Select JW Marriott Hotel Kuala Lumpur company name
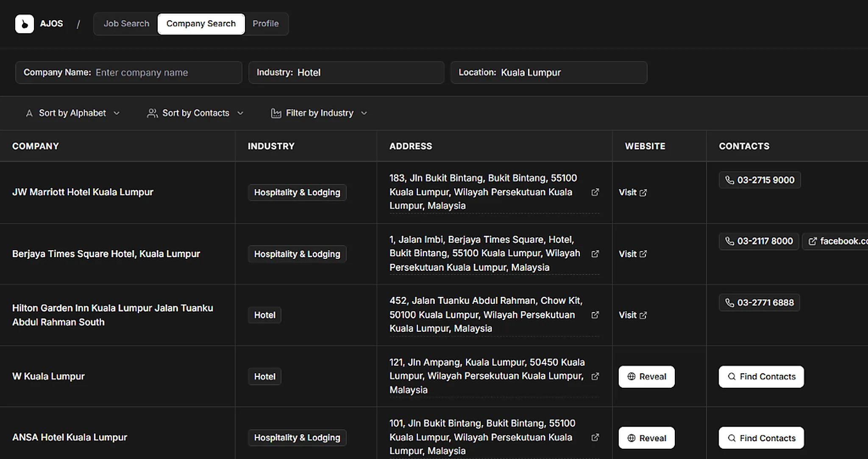Screen dimensions: 868x459 tap(83, 192)
